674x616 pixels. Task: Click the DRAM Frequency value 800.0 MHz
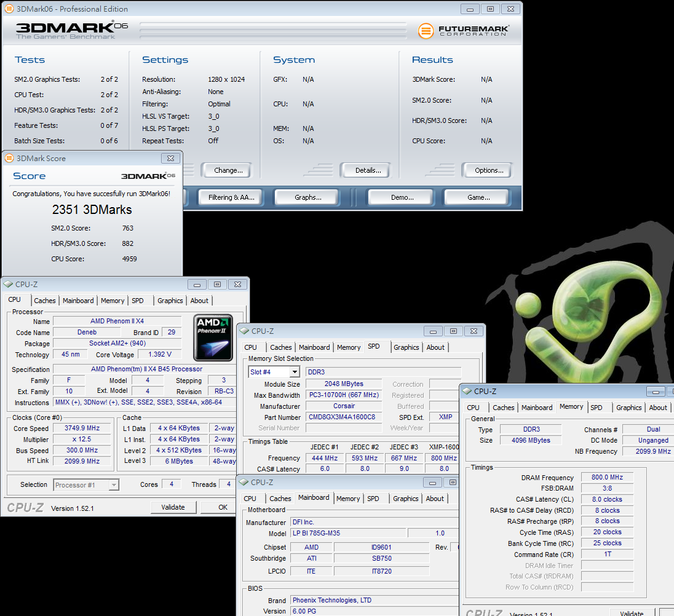coord(607,477)
